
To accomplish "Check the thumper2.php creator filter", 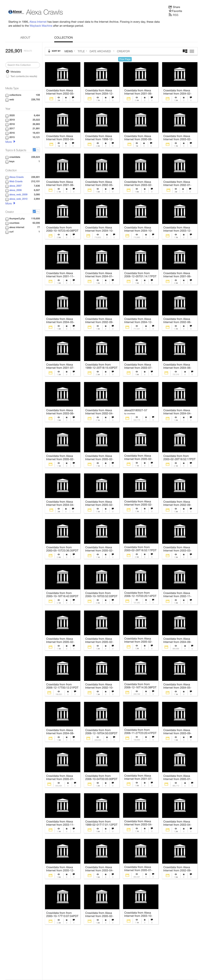I will [x=7, y=219].
